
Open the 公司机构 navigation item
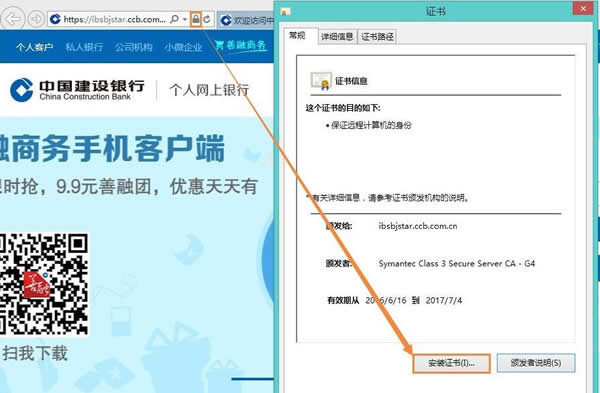click(134, 47)
